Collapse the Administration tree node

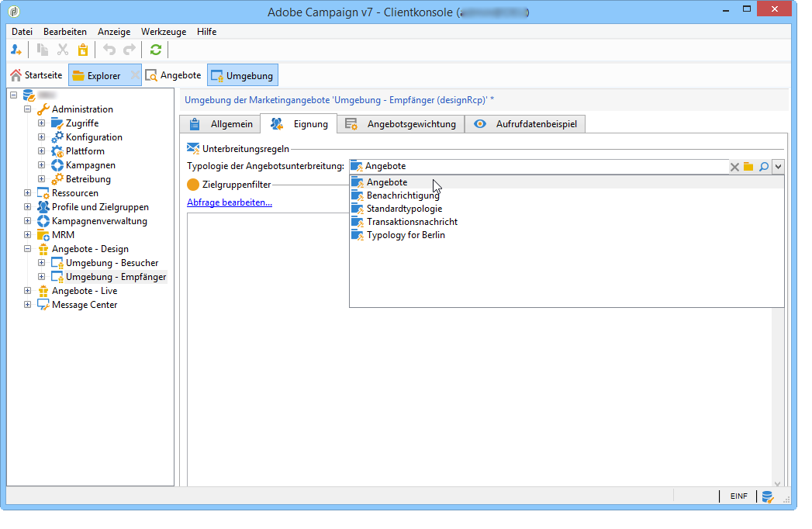pyautogui.click(x=27, y=109)
